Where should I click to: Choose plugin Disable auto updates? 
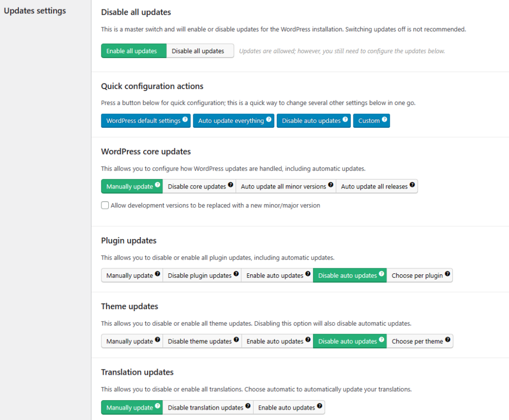click(350, 275)
